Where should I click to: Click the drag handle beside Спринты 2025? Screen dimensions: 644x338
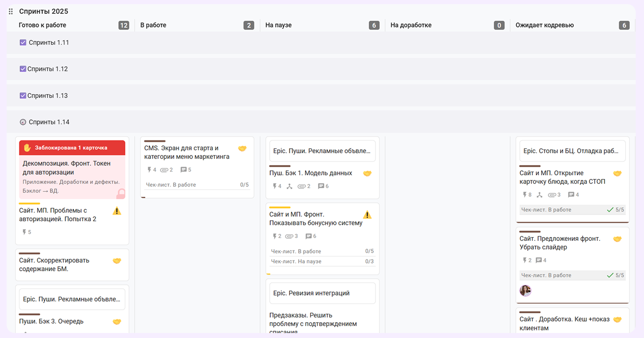(x=11, y=12)
